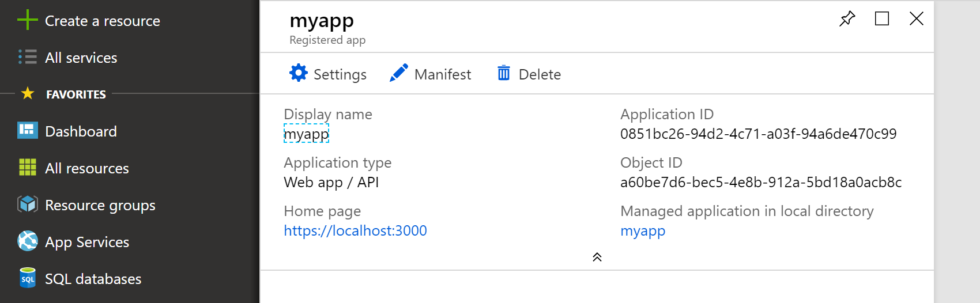Image resolution: width=980 pixels, height=303 pixels.
Task: Pin the myapp blade to dashboard
Action: click(847, 18)
